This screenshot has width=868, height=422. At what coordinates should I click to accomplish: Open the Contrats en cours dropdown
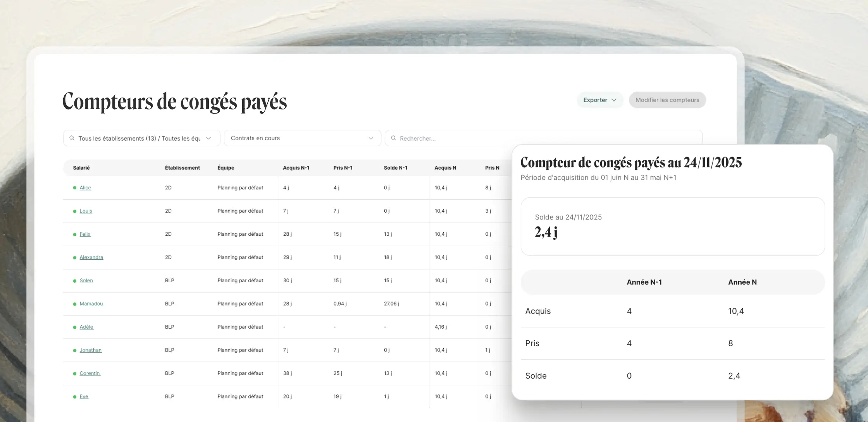coord(302,138)
